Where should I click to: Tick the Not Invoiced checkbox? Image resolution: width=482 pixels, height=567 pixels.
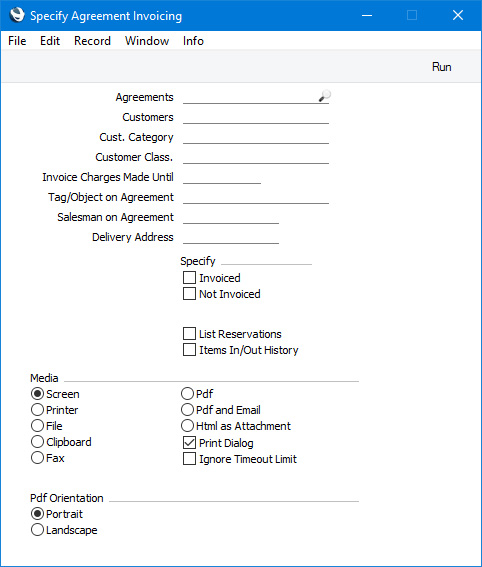click(189, 294)
